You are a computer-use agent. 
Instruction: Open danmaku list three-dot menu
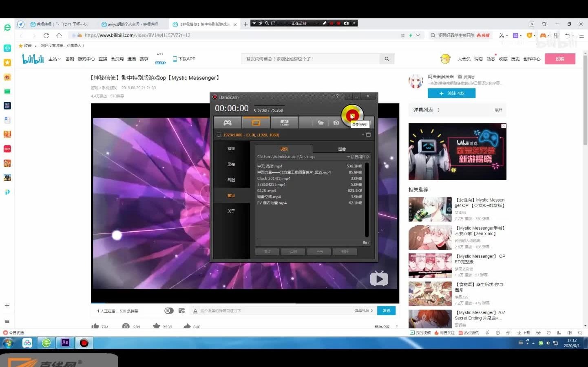tap(438, 110)
